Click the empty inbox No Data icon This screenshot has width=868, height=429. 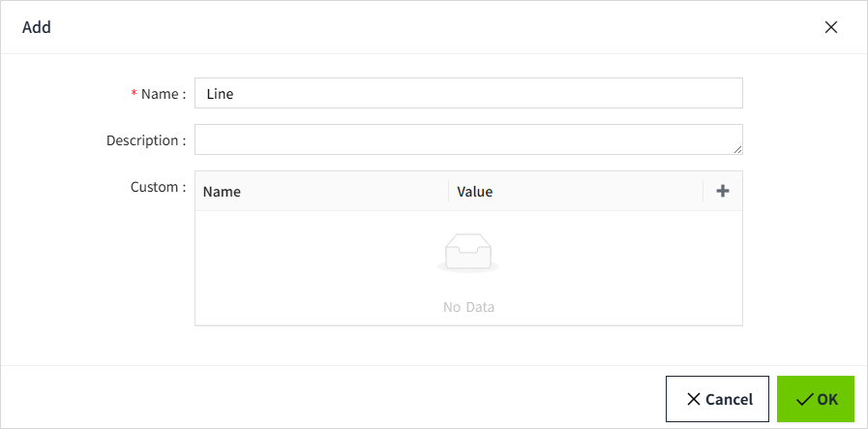coord(468,255)
